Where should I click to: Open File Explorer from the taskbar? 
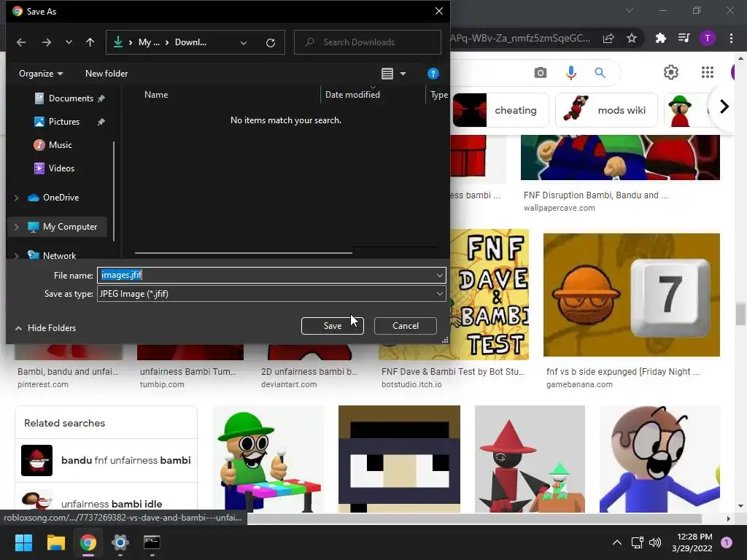[x=55, y=542]
